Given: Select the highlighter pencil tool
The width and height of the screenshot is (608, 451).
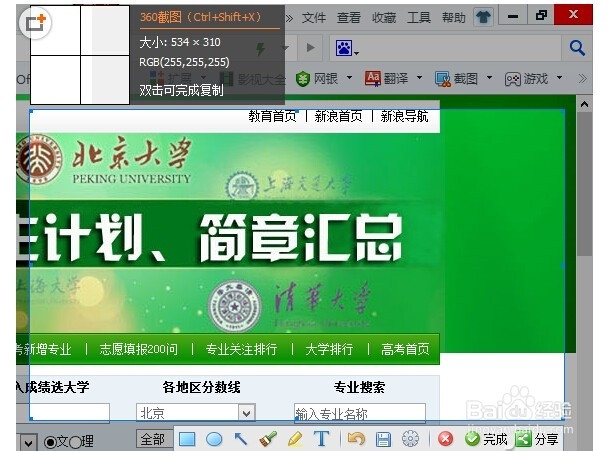Looking at the screenshot, I should pos(295,439).
